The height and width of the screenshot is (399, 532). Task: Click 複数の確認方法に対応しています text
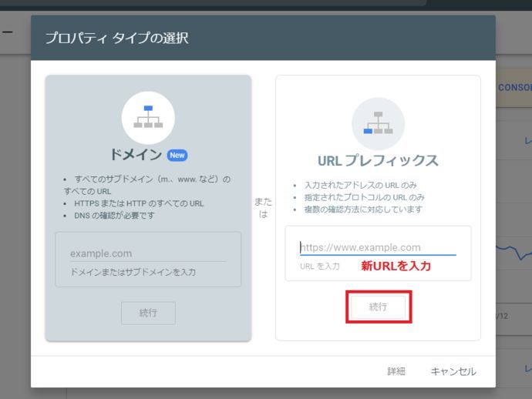(363, 210)
